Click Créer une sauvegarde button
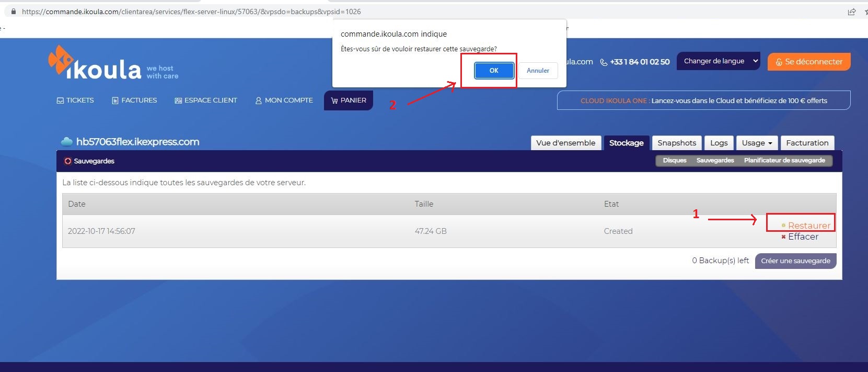 [795, 261]
